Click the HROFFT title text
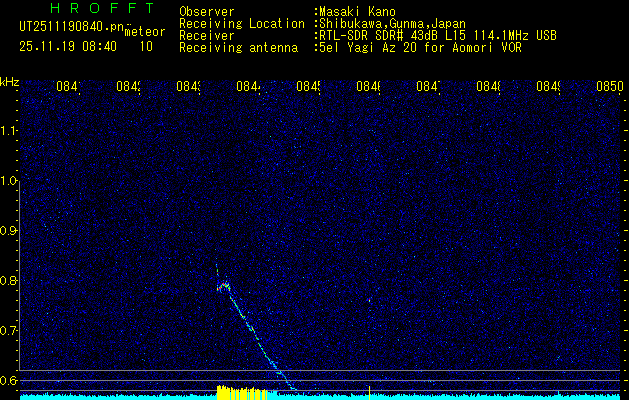This screenshot has width=629, height=400. pos(103,8)
